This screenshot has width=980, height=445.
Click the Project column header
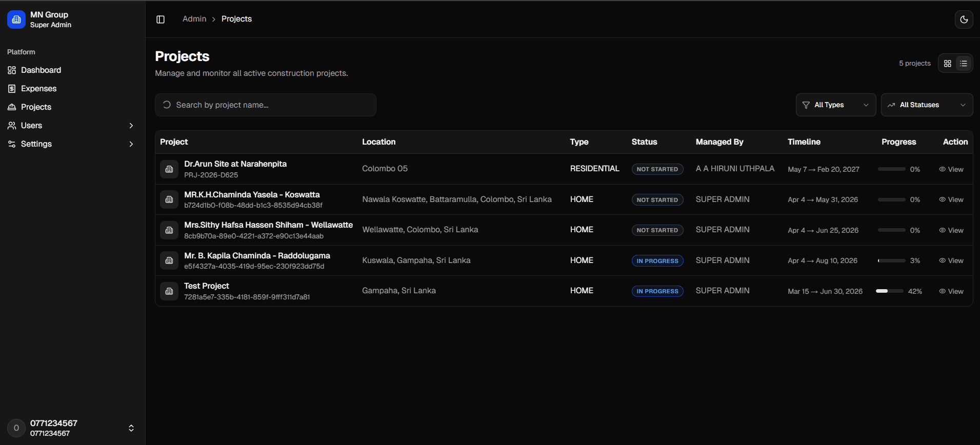point(174,142)
